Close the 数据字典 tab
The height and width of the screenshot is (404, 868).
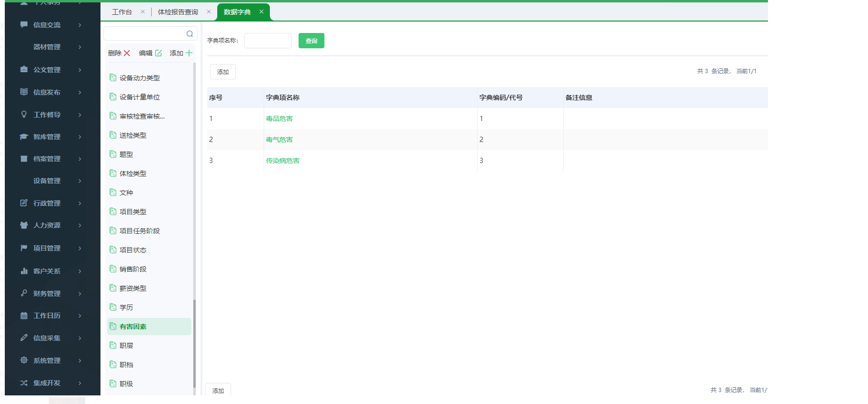click(x=261, y=12)
